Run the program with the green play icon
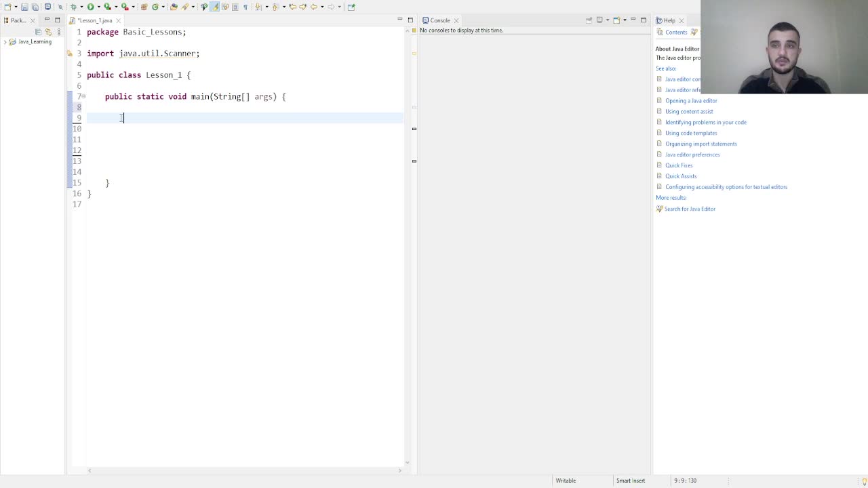 (90, 7)
